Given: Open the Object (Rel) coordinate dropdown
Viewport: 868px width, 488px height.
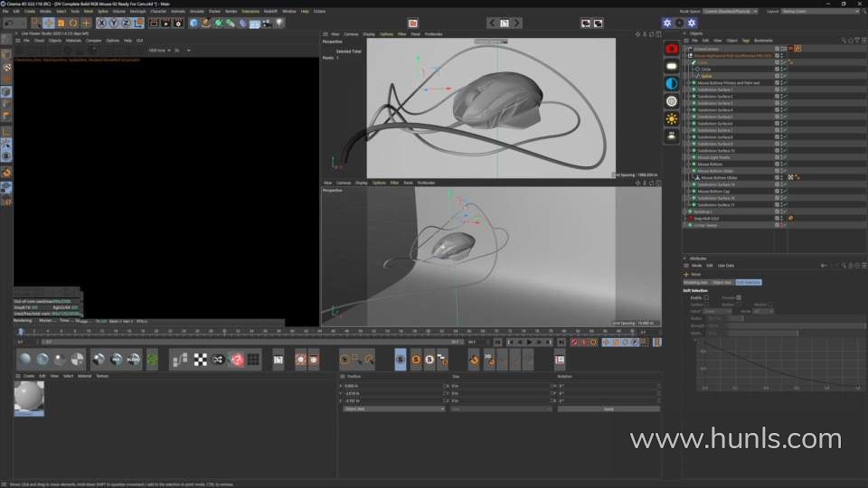Looking at the screenshot, I should tap(393, 408).
